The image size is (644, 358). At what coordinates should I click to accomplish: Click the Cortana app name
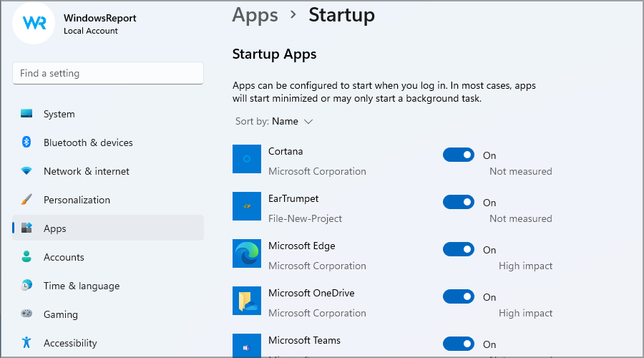[x=286, y=151]
